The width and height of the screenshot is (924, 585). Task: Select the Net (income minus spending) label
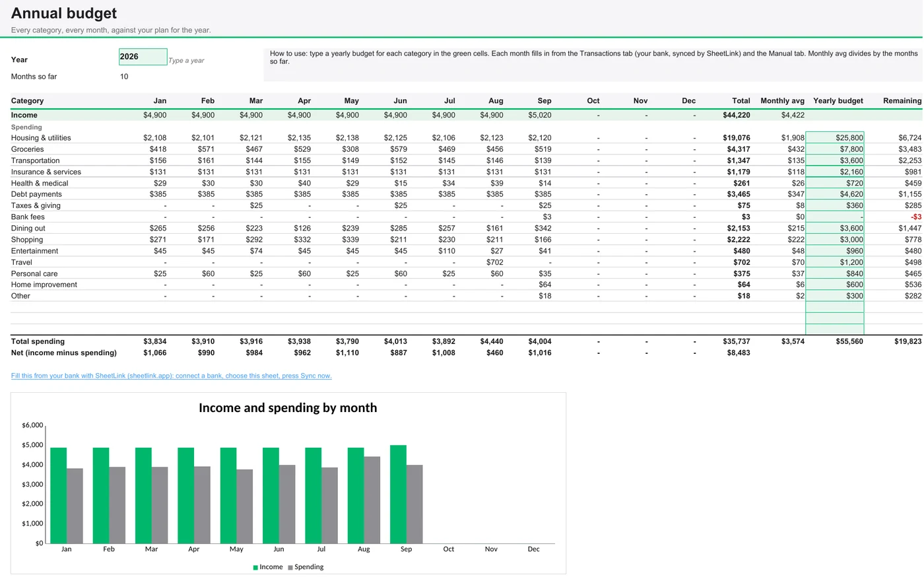63,353
